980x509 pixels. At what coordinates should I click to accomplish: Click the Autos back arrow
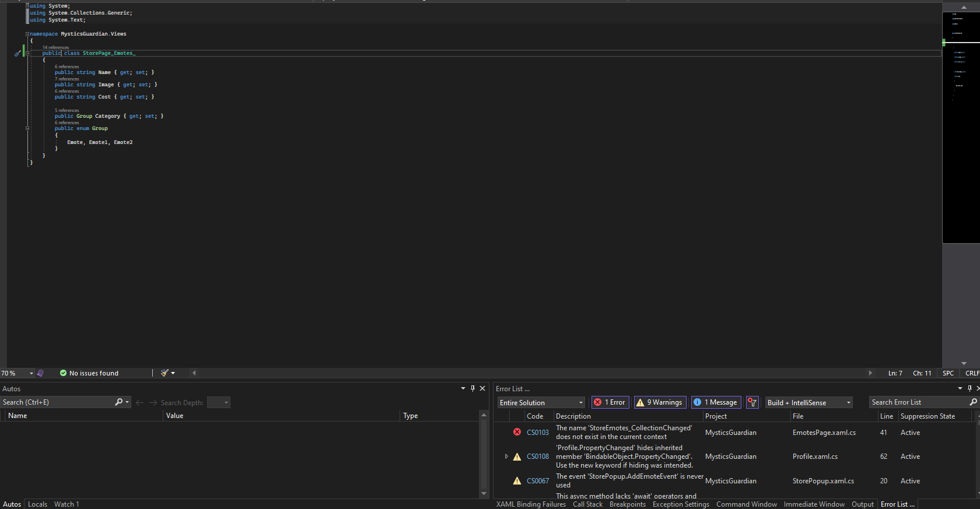click(x=139, y=403)
